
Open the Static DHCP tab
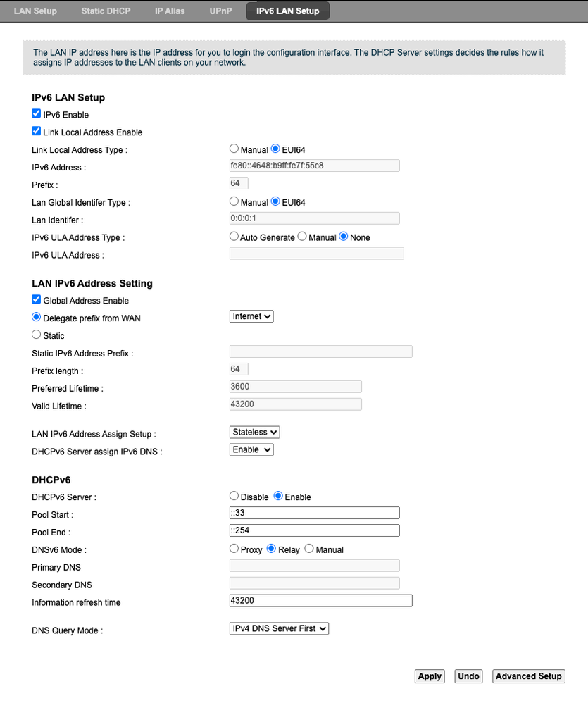106,11
